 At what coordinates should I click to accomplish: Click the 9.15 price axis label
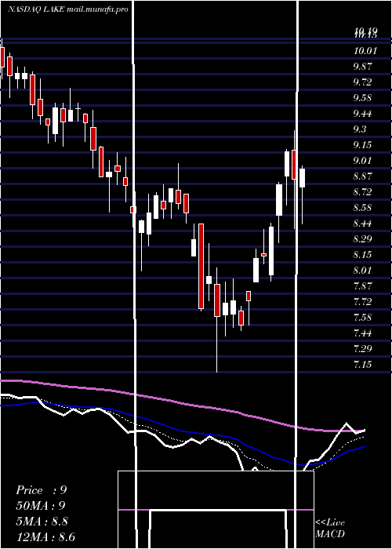point(362,145)
